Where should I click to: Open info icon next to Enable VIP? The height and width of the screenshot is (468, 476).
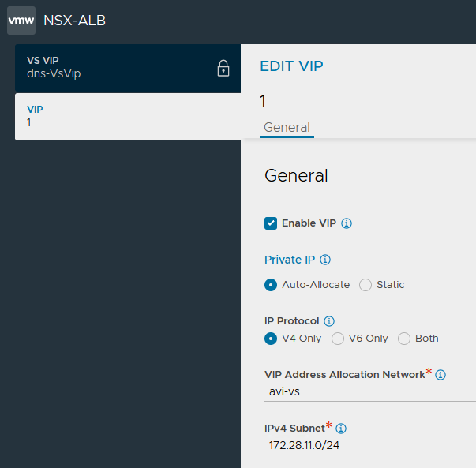point(347,223)
